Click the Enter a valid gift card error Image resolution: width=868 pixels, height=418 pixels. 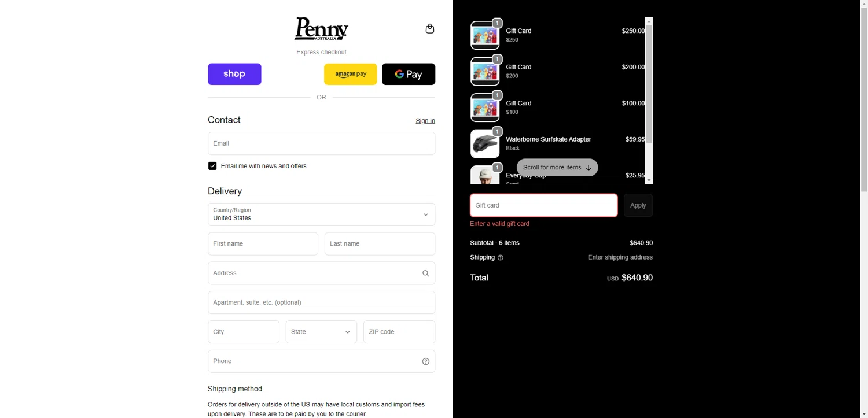[x=499, y=224]
